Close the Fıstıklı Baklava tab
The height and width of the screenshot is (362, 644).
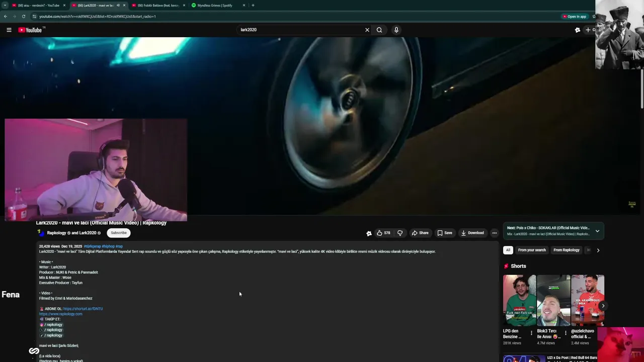point(184,5)
